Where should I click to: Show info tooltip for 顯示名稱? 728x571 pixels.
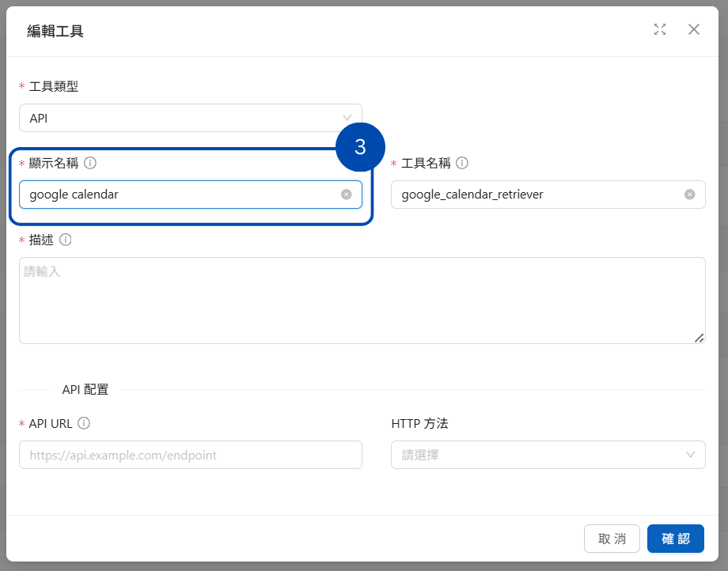pos(90,163)
